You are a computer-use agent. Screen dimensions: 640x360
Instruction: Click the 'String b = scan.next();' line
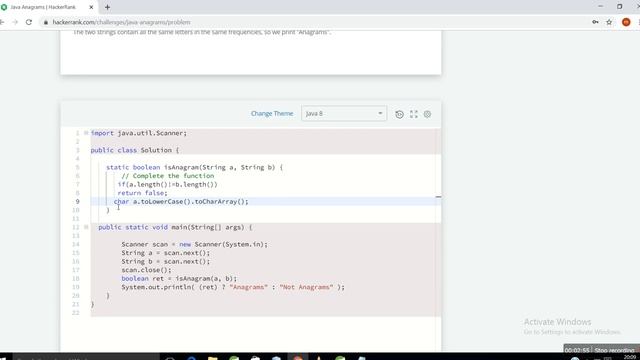click(x=165, y=262)
